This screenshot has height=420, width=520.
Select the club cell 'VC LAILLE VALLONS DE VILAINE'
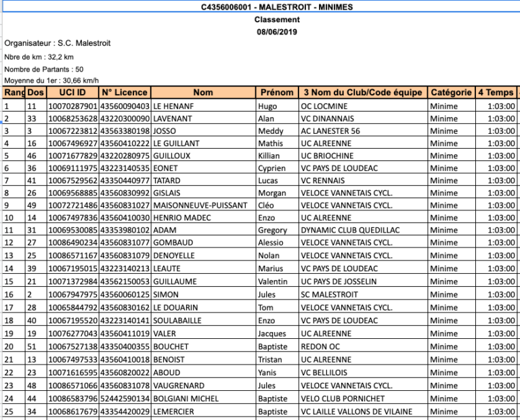point(358,411)
